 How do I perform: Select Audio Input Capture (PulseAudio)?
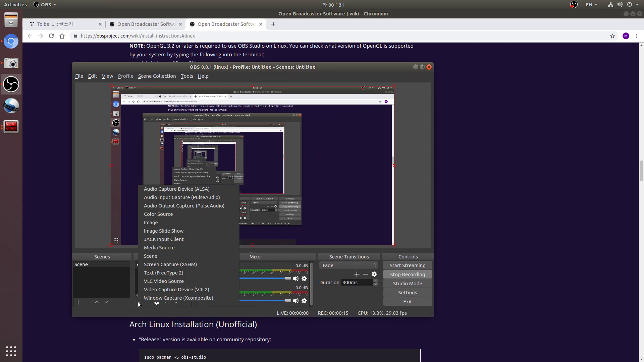[189, 197]
